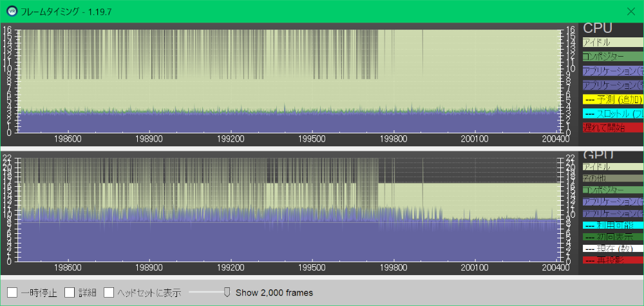
Task: Tick the 詳細 (details) checkbox
Action: pos(70,292)
